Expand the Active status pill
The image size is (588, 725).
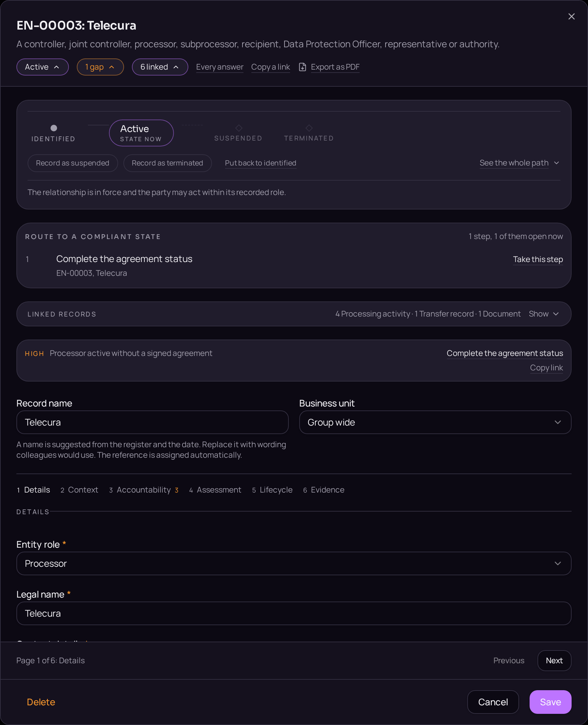click(43, 67)
